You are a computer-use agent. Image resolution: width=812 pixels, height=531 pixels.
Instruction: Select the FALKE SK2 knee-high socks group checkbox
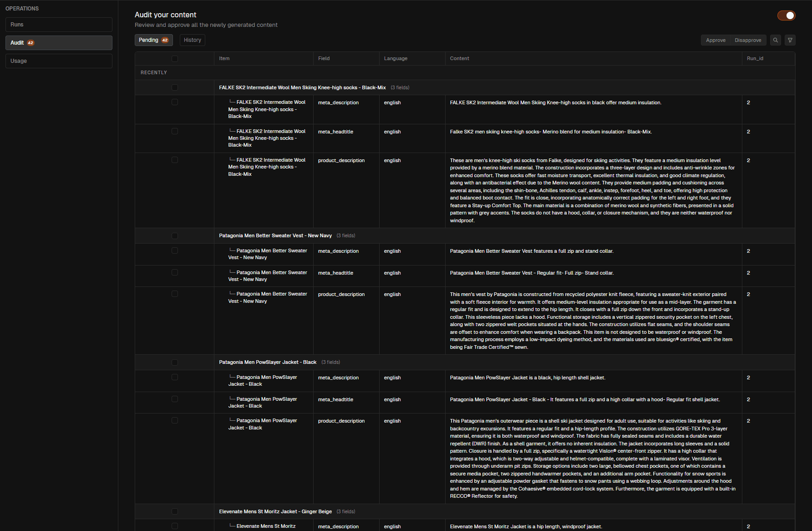pos(175,87)
